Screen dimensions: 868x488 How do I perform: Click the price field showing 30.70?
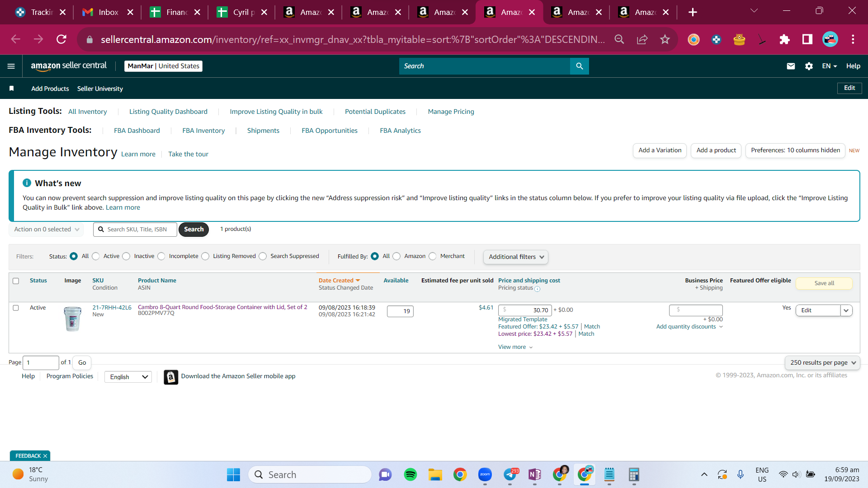(525, 310)
